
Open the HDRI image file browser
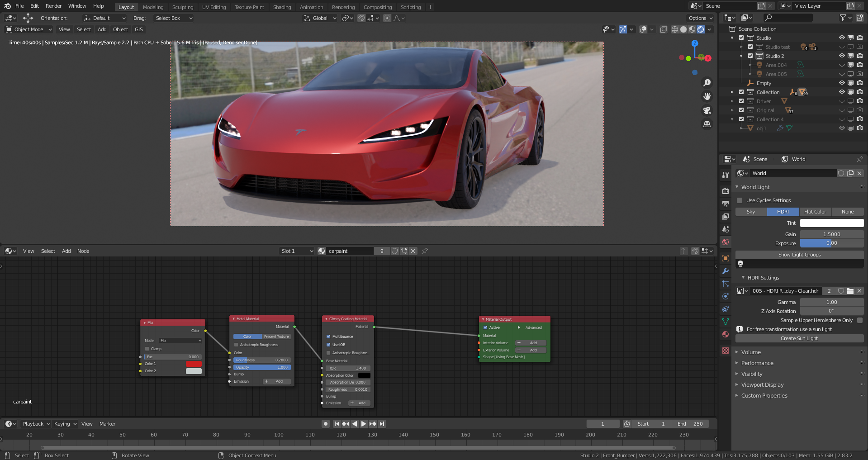[850, 291]
